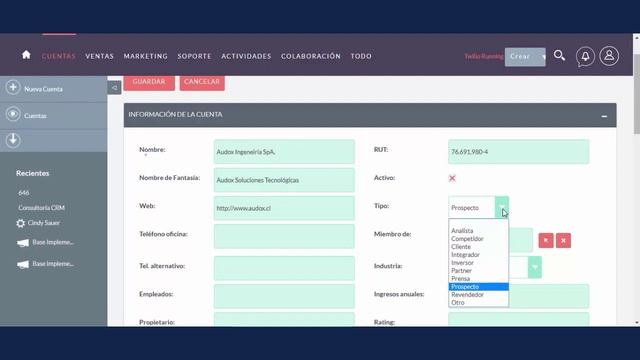Screen dimensions: 640x360
Task: Open the Soporte menu
Action: tap(194, 56)
